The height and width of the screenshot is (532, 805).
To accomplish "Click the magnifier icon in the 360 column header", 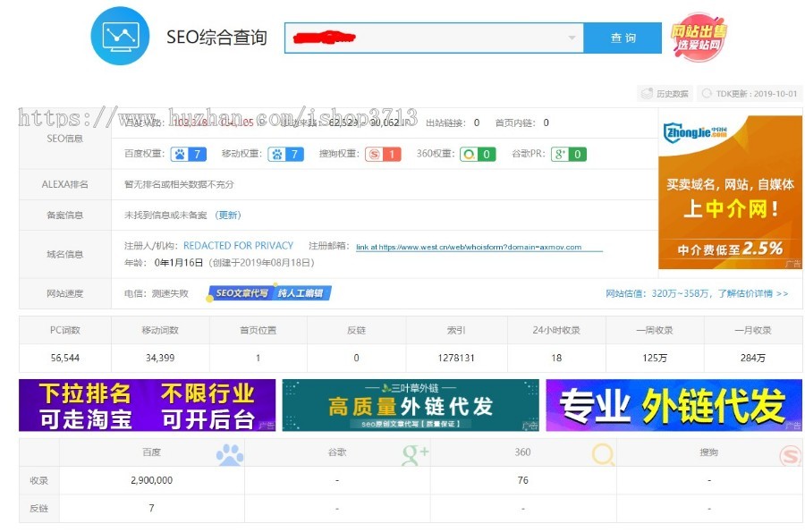I will pyautogui.click(x=601, y=452).
